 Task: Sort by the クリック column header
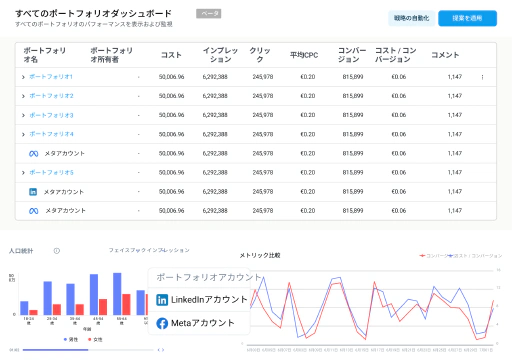coord(260,55)
